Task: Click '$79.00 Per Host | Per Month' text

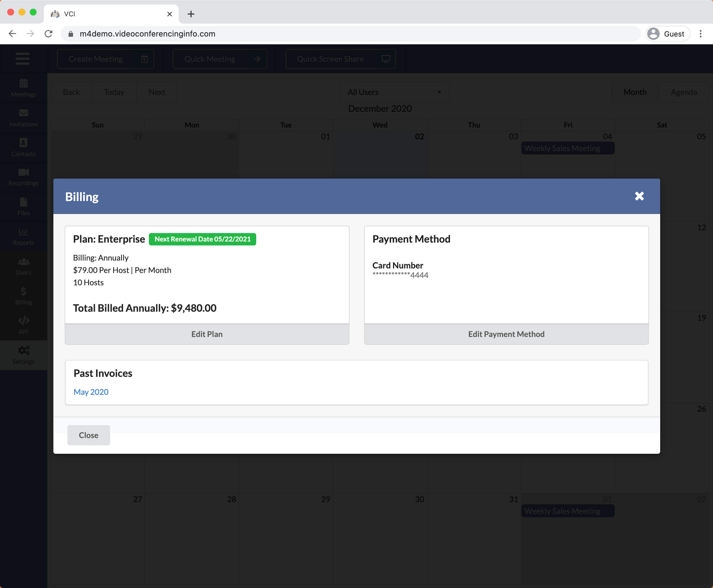Action: click(x=122, y=270)
